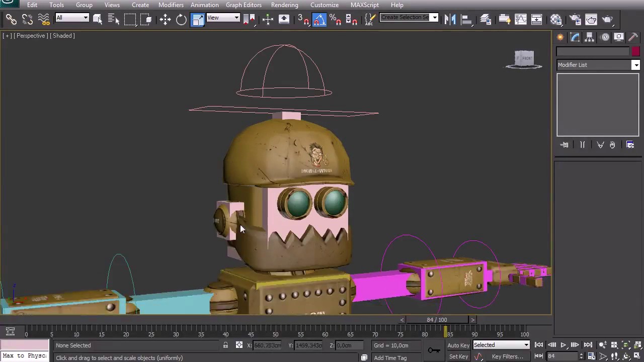Screen dimensions: 644x362
Task: Open the Selected key filter dropdown
Action: click(501, 345)
